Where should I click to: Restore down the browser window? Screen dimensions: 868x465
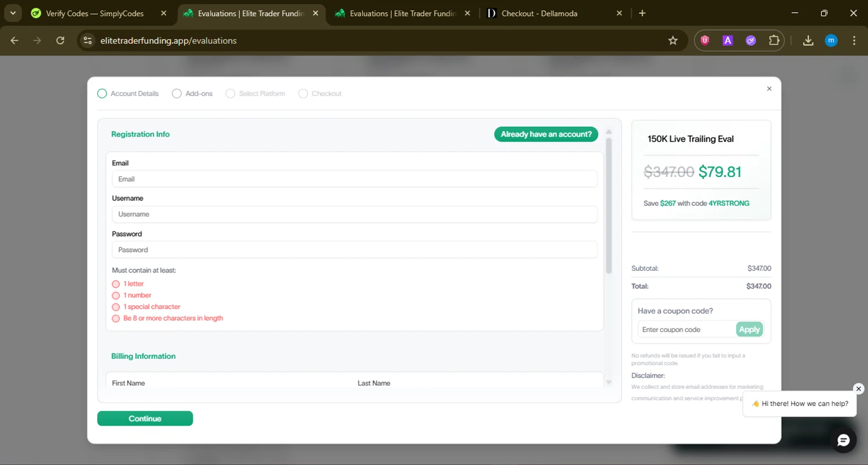point(824,13)
